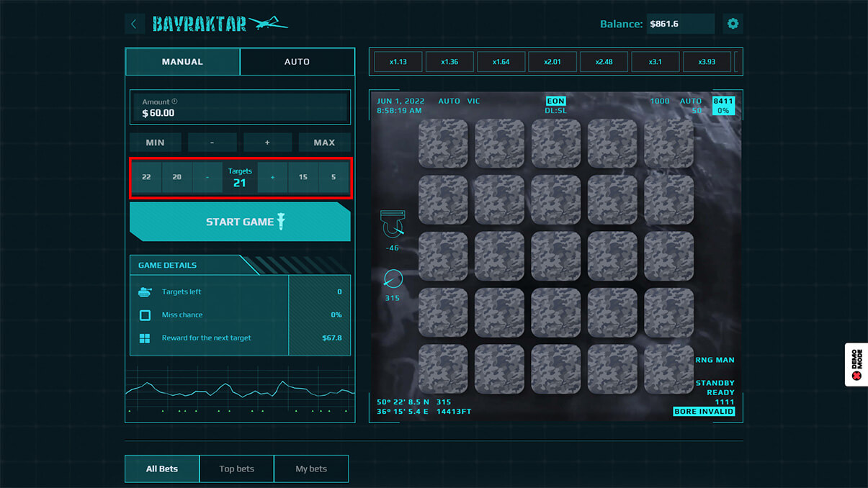The height and width of the screenshot is (488, 868).
Task: Click the x2.48 multiplier chip
Action: coord(604,62)
